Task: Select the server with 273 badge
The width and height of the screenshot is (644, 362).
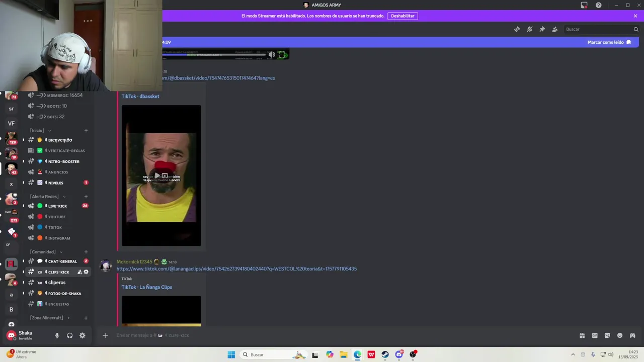Action: click(x=11, y=215)
